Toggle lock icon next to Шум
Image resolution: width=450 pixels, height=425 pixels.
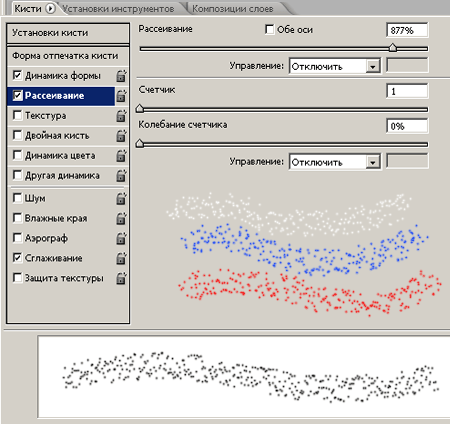121,198
